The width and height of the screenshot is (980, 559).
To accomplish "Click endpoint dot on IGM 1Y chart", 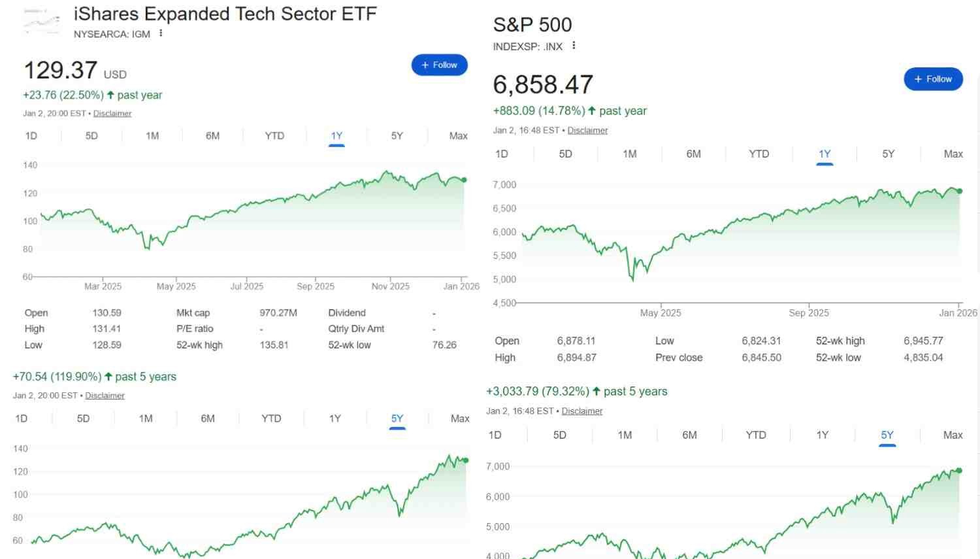I will [x=465, y=180].
